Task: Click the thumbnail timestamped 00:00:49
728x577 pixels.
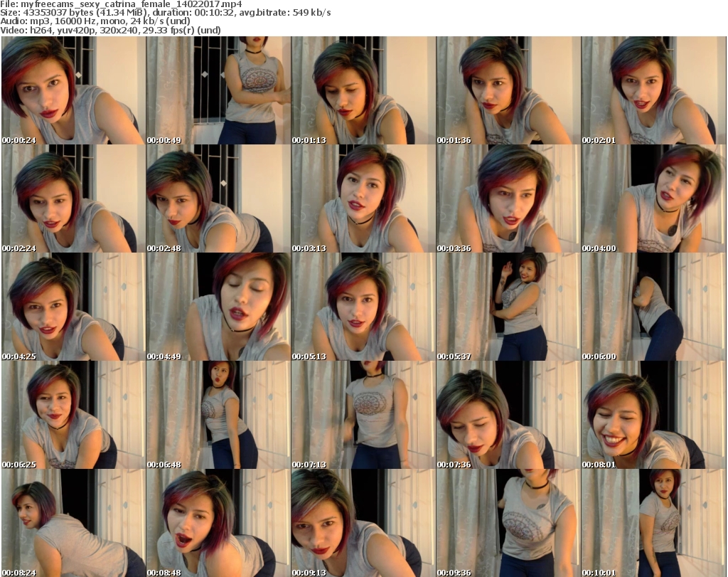Action: click(x=218, y=90)
